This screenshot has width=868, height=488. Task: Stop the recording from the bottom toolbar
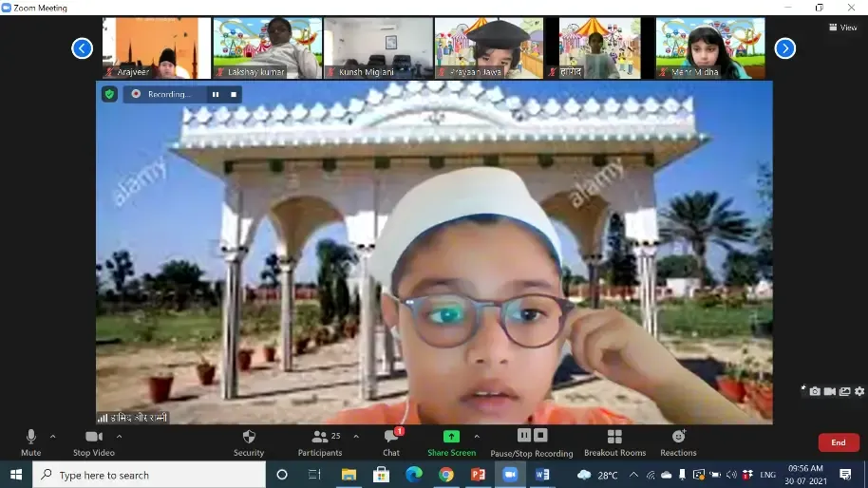pyautogui.click(x=540, y=436)
